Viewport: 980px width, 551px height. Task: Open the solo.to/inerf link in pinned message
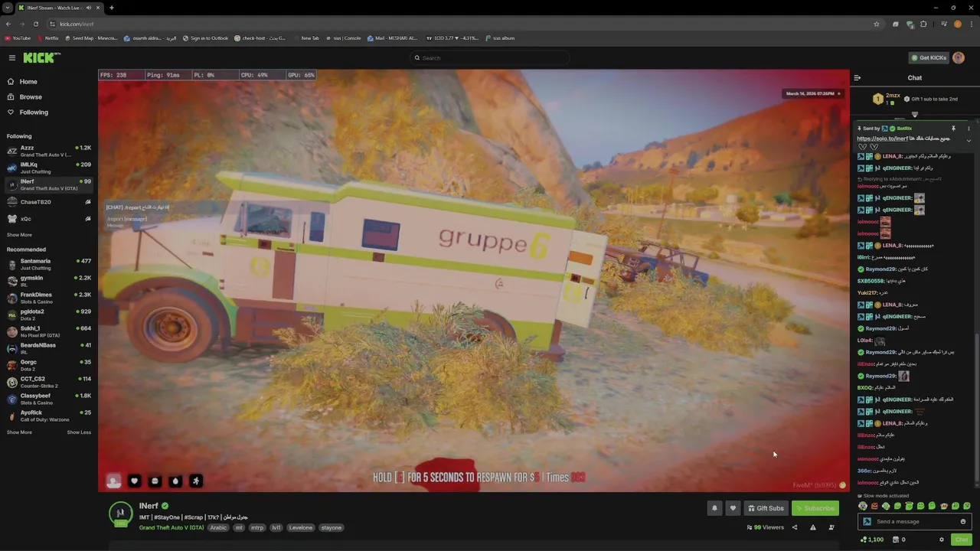882,139
